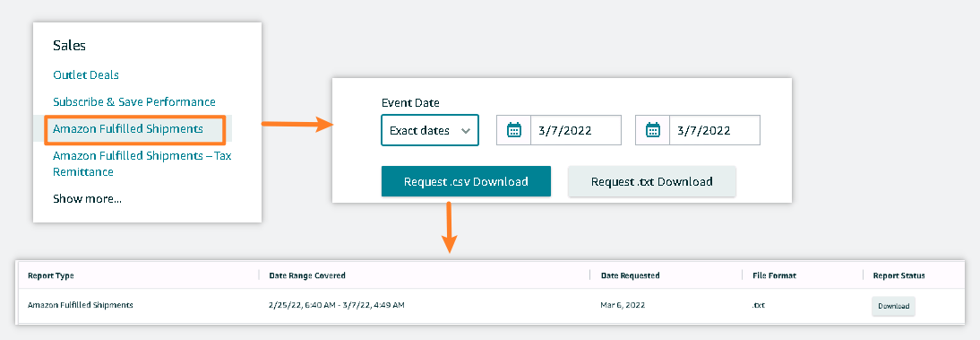Click the Report Type column header
Image resolution: width=980 pixels, height=340 pixels.
(51, 275)
